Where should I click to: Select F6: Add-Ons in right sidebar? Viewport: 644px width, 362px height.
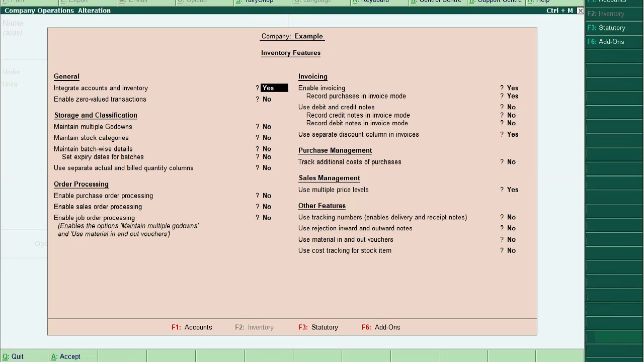pyautogui.click(x=614, y=42)
